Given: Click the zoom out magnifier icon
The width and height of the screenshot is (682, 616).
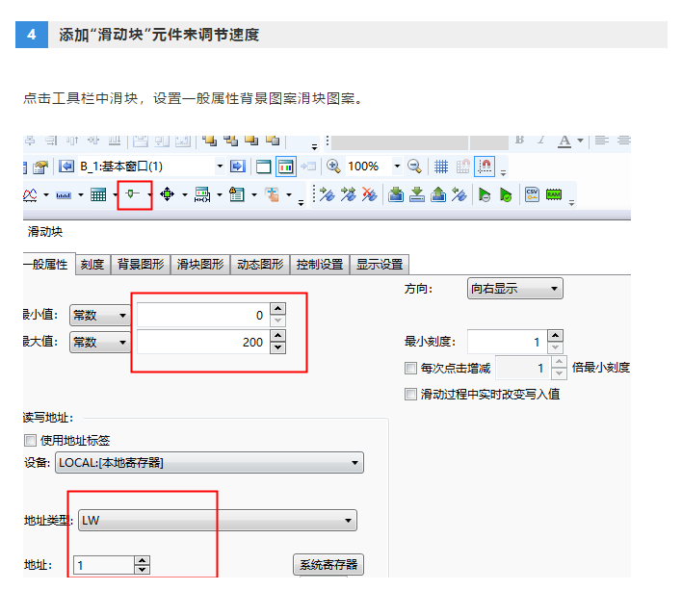Looking at the screenshot, I should coord(414,166).
